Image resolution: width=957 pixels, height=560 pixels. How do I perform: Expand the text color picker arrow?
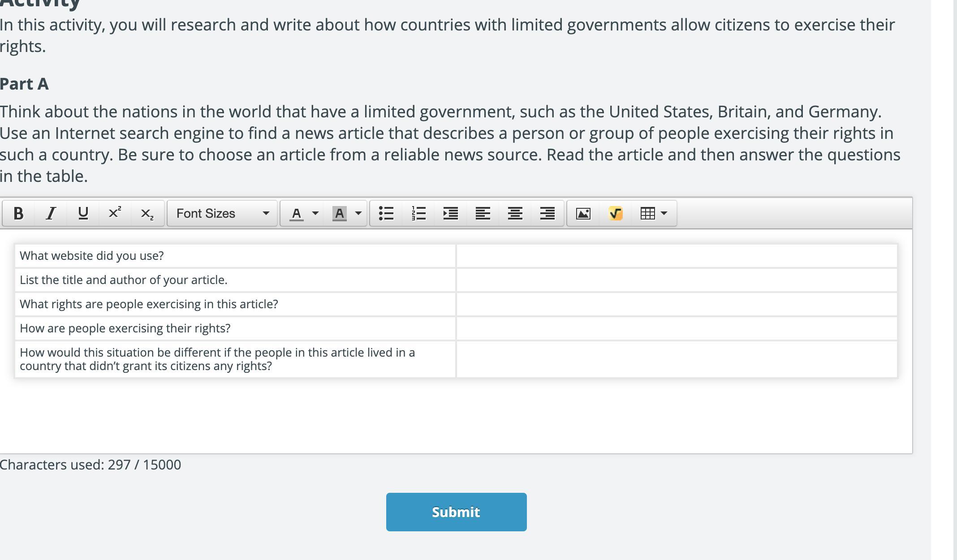pyautogui.click(x=315, y=214)
